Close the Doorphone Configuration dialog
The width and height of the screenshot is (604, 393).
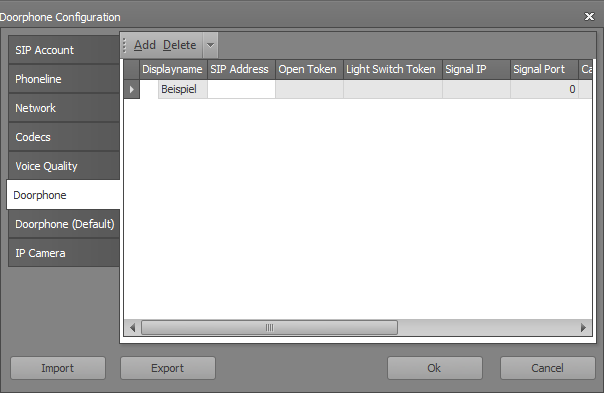tap(589, 17)
